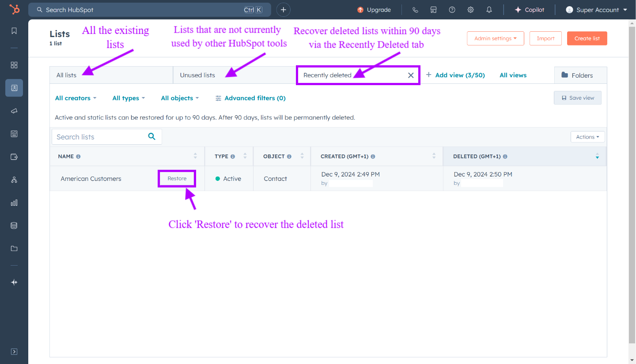Click the search magnifier in Search lists
Viewport: 636px width, 364px height.
pyautogui.click(x=152, y=136)
